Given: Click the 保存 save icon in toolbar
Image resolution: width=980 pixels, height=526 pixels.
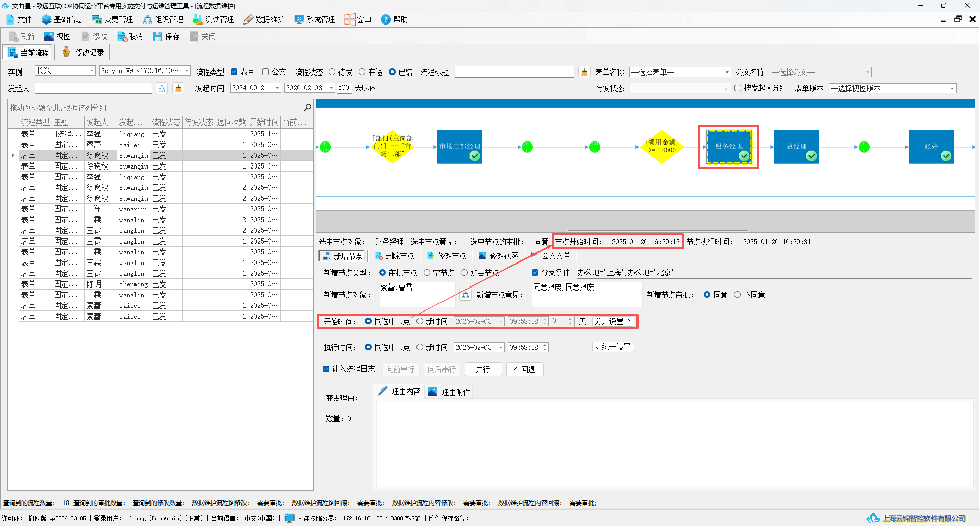Looking at the screenshot, I should (158, 36).
